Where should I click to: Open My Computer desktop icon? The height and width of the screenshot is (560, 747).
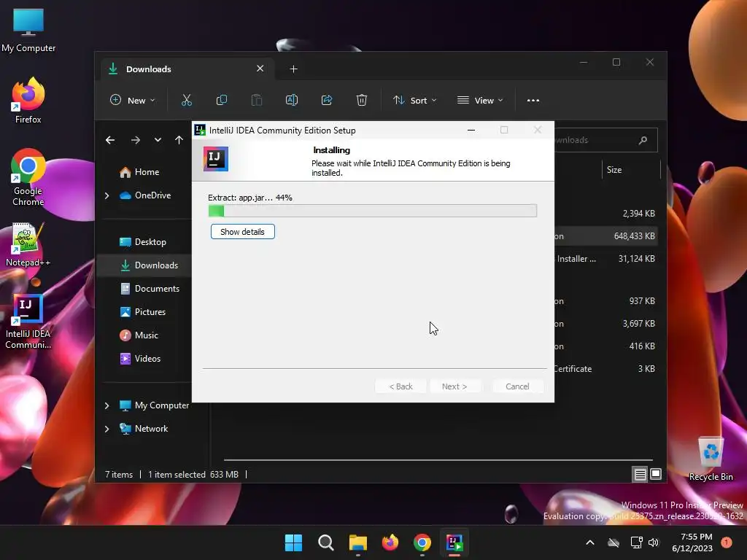tap(28, 30)
